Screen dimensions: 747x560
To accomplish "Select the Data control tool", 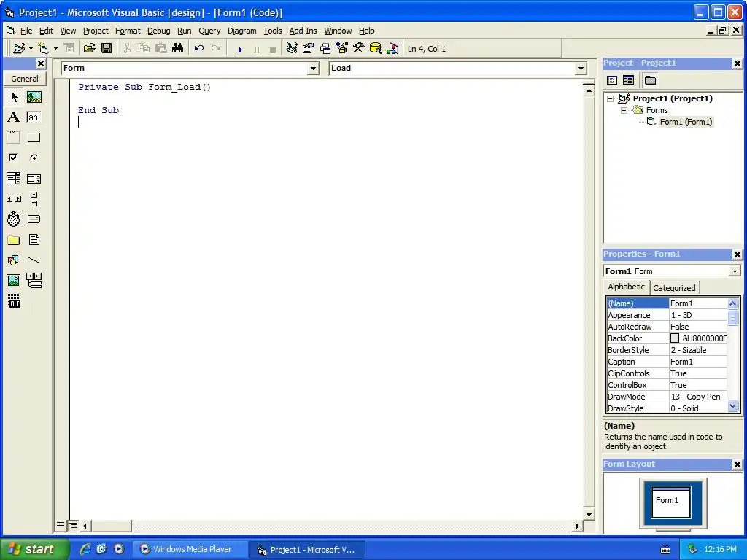I will click(34, 281).
